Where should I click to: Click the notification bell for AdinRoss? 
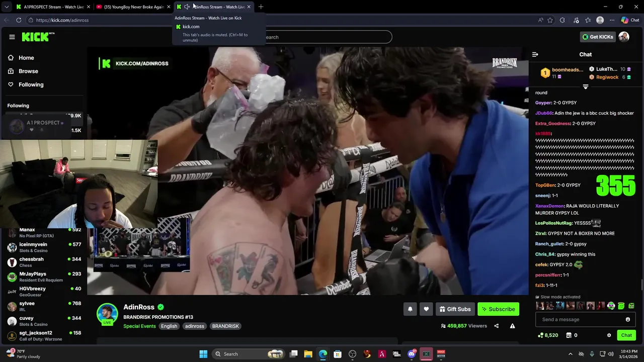pyautogui.click(x=410, y=309)
